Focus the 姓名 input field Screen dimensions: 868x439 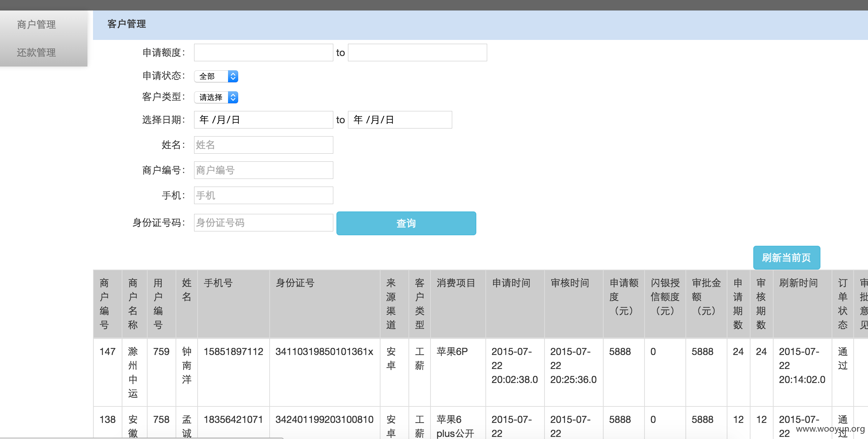(263, 145)
